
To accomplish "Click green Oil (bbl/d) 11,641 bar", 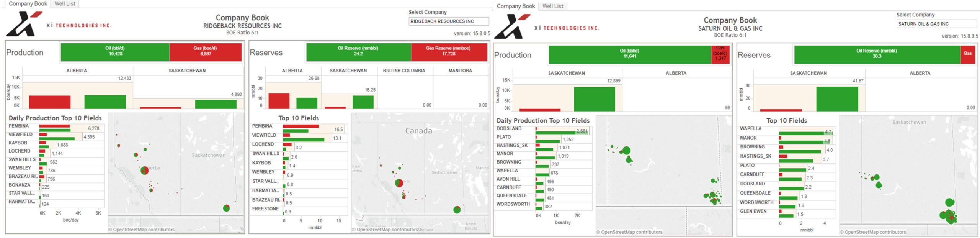I will (x=630, y=54).
